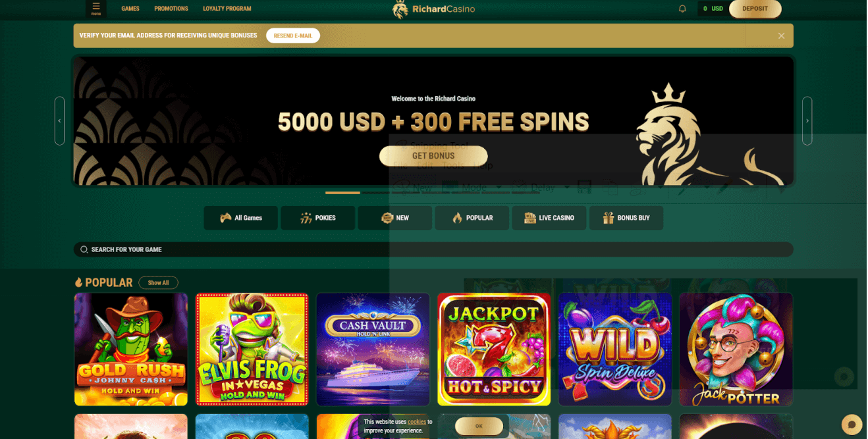Show the previous banner slide arrow
This screenshot has width=868, height=439.
point(60,121)
